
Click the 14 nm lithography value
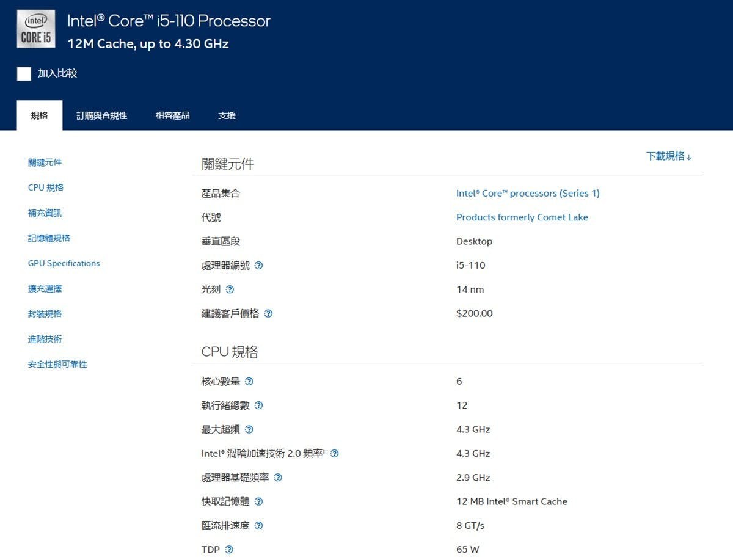click(470, 289)
